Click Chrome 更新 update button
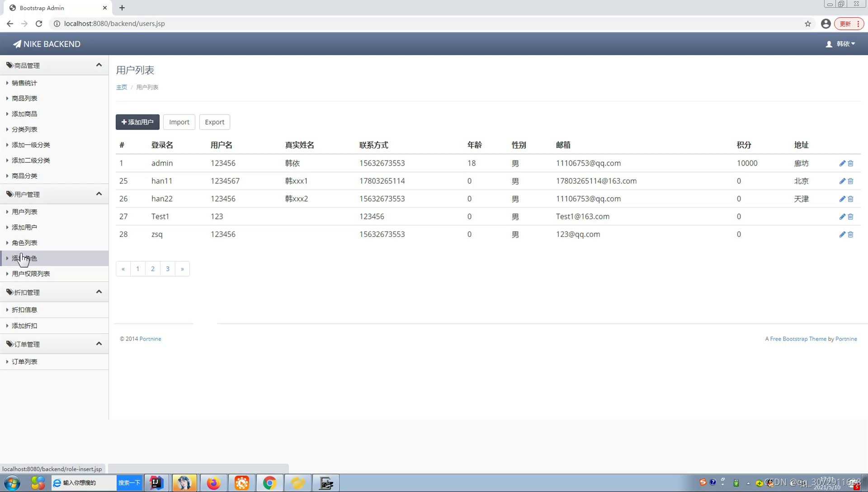The image size is (868, 492). pos(849,24)
